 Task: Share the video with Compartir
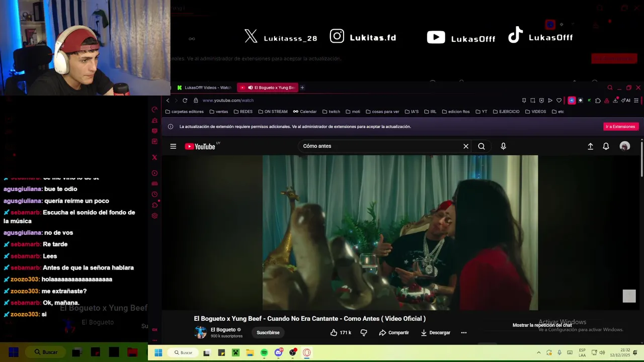(x=394, y=332)
